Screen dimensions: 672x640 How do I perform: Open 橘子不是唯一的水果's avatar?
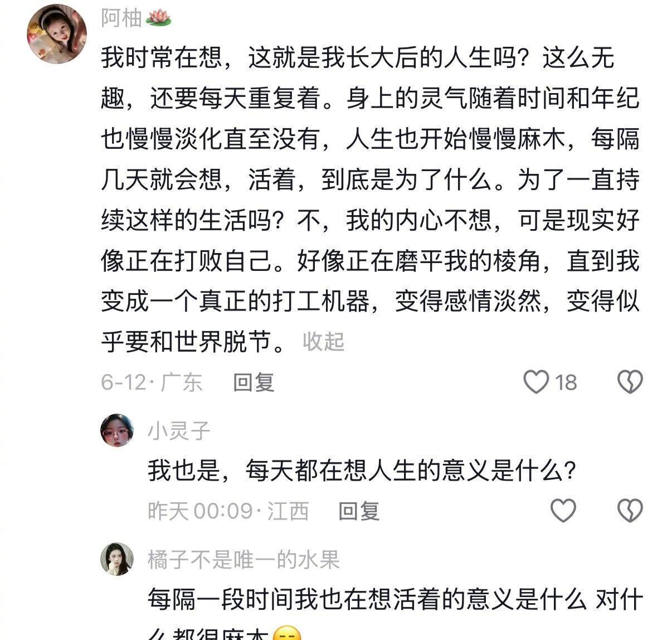click(x=117, y=559)
